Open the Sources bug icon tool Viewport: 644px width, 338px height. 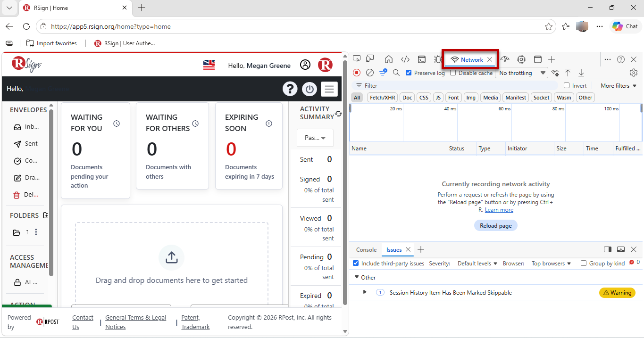click(x=438, y=59)
